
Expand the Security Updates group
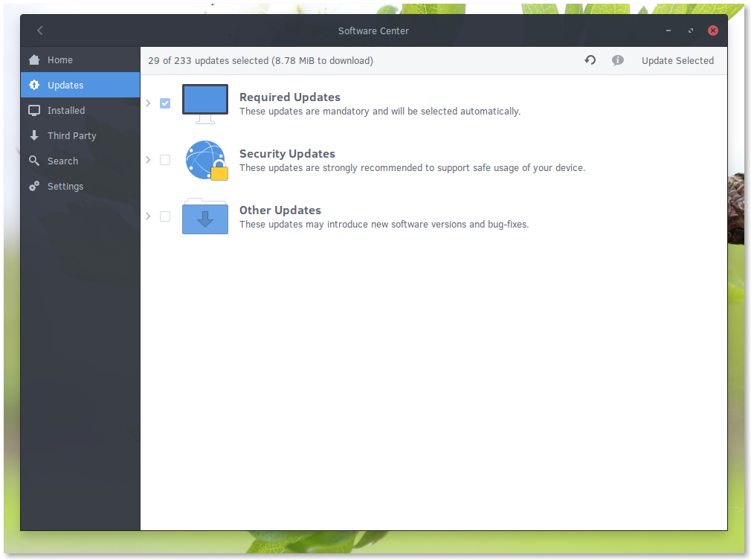point(149,159)
